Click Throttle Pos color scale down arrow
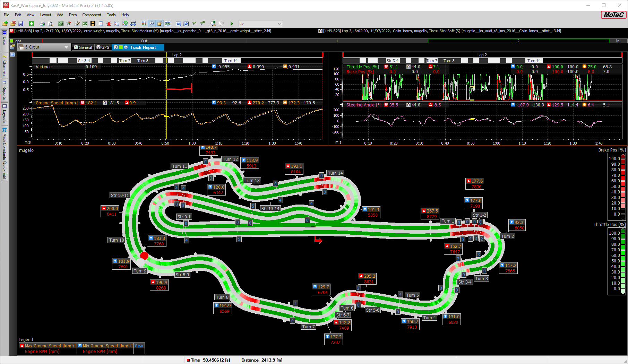The width and height of the screenshot is (628, 364). coord(623,292)
